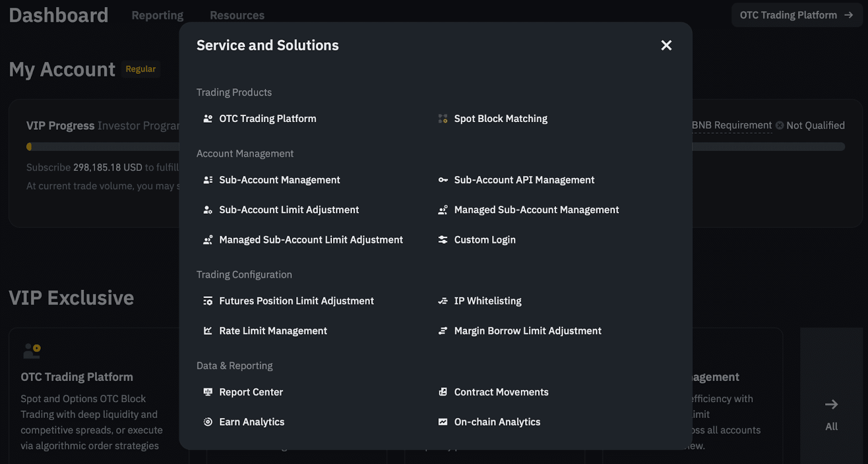Screen dimensions: 868x464
Task: Click the All arrow in VIP Exclusive
Action: [x=831, y=405]
